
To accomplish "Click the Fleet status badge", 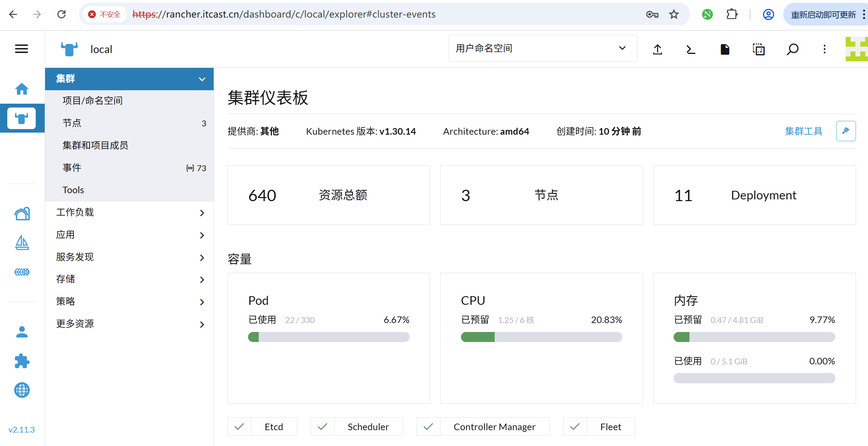I will tap(599, 427).
